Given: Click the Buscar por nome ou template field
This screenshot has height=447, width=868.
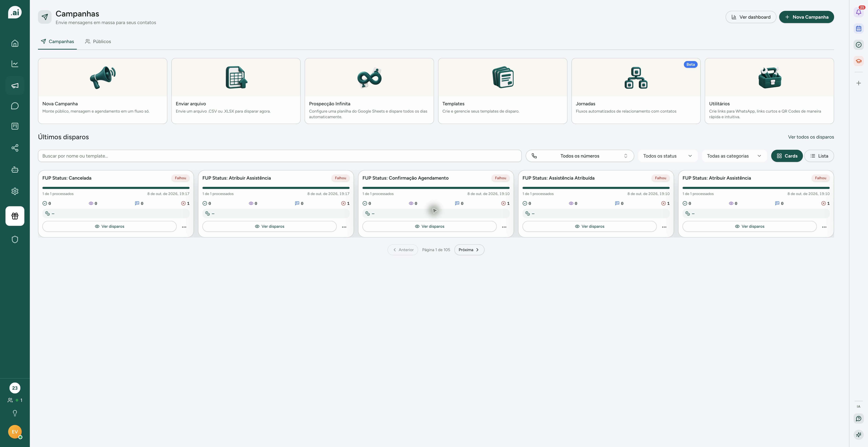Looking at the screenshot, I should tap(280, 156).
